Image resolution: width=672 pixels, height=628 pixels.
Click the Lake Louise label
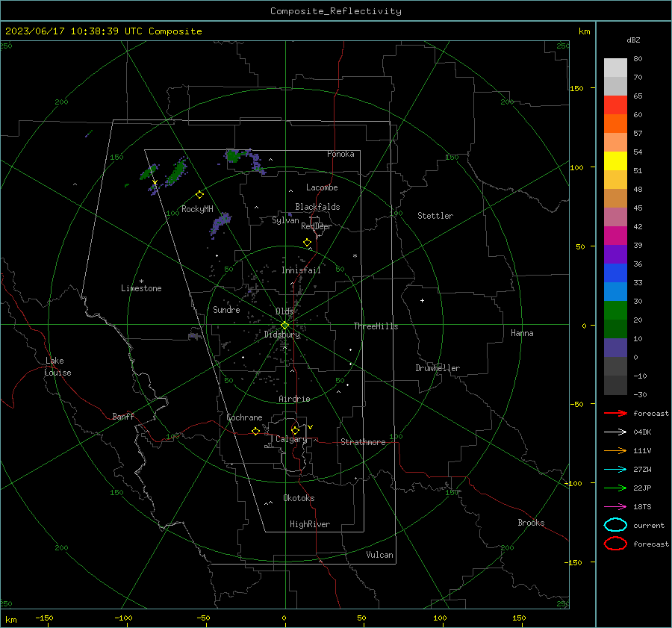[x=57, y=367]
